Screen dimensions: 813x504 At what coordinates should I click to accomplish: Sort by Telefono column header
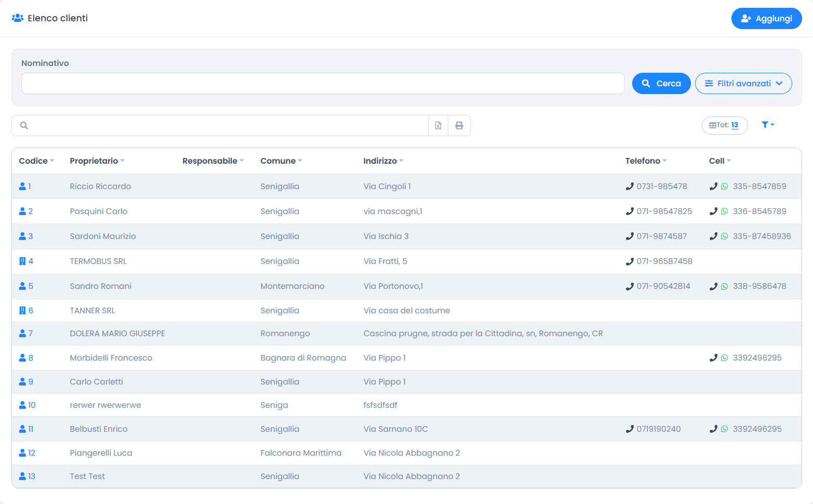[646, 161]
